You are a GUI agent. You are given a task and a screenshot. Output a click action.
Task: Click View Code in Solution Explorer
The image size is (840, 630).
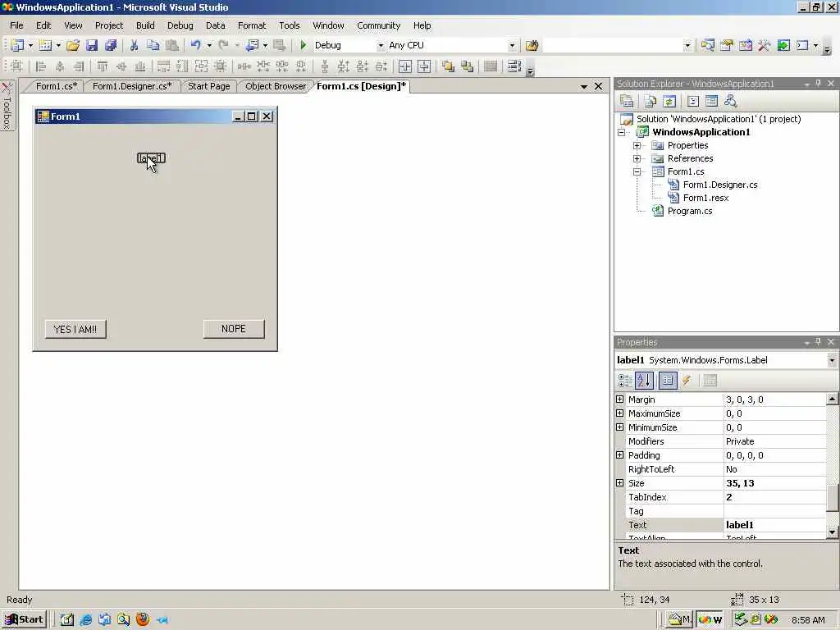(x=692, y=101)
